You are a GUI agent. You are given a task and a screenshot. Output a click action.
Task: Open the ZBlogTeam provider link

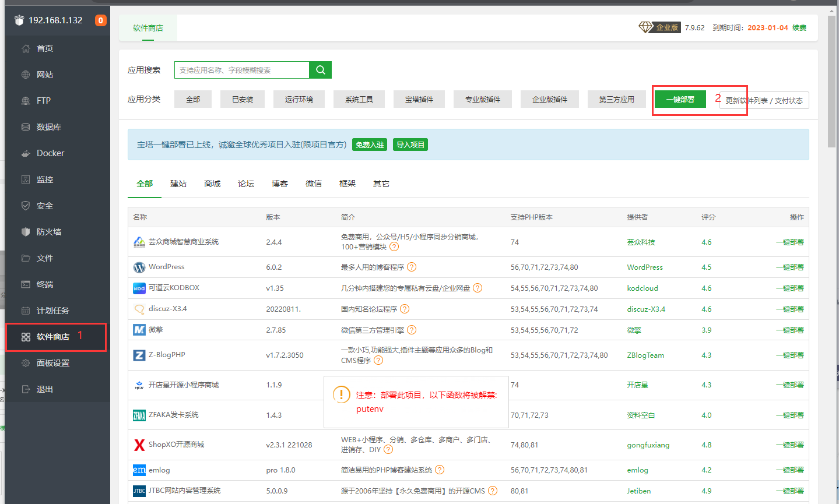(645, 355)
